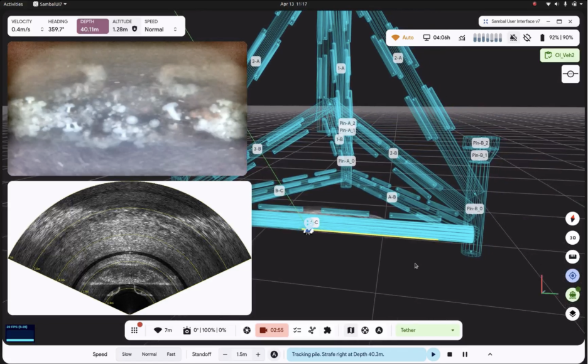Open the Tether dropdown

427,330
